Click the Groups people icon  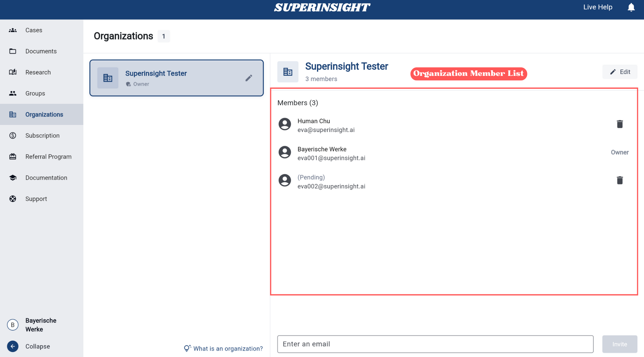pyautogui.click(x=13, y=93)
